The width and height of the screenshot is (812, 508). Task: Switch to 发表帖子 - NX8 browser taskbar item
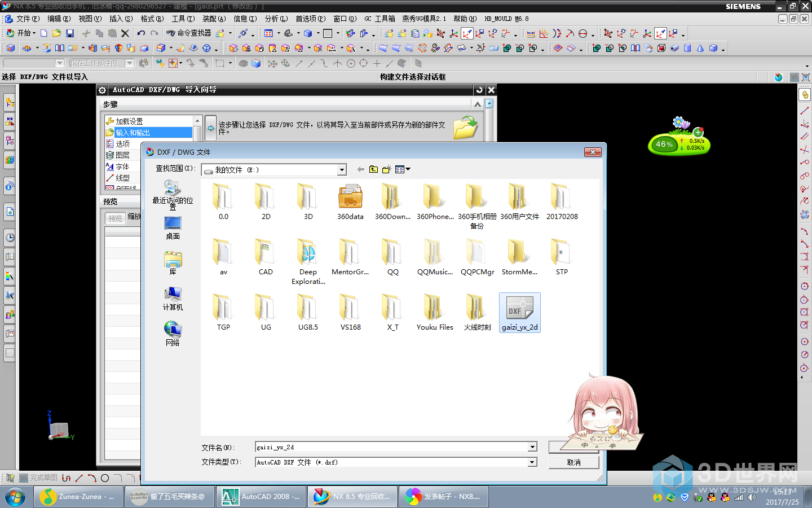point(444,497)
